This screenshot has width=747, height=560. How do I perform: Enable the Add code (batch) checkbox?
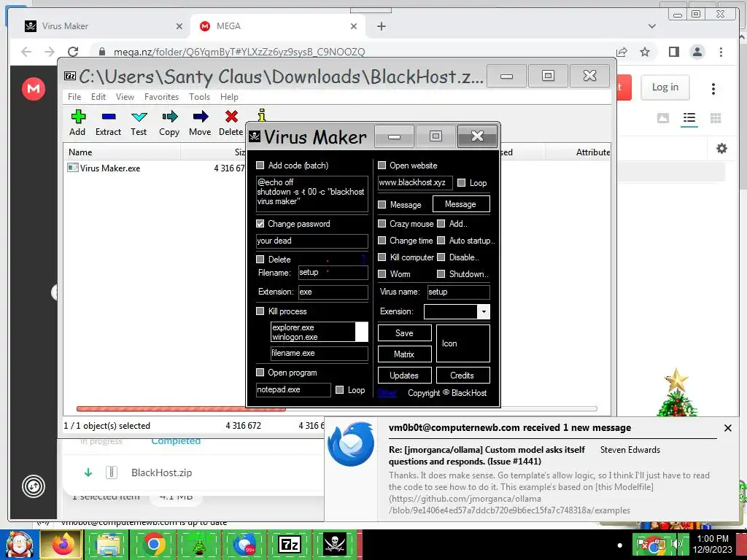tap(260, 166)
